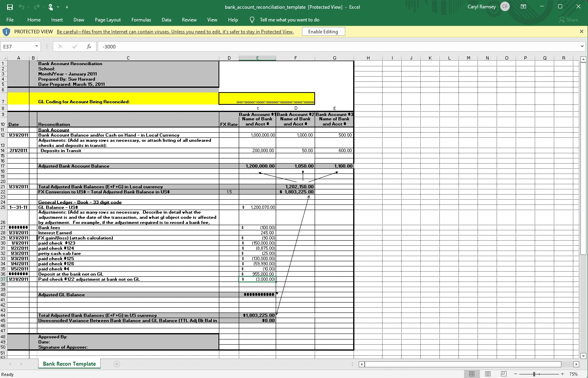588x378 pixels.
Task: Open the File menu
Action: (x=10, y=20)
